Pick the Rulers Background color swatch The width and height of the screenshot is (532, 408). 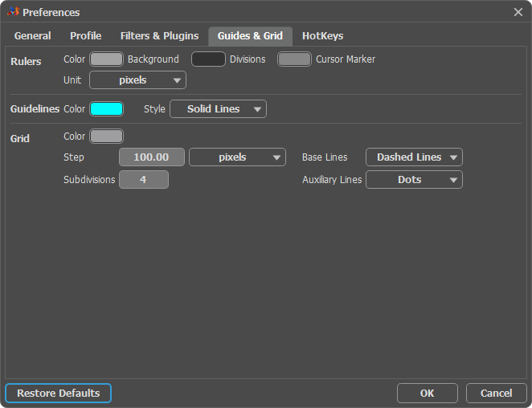pyautogui.click(x=107, y=59)
